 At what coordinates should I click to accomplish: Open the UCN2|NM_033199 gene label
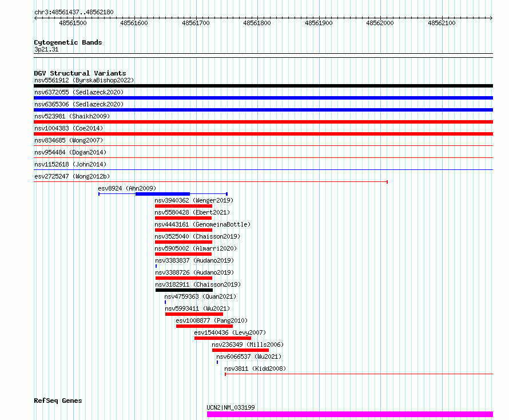pos(231,407)
